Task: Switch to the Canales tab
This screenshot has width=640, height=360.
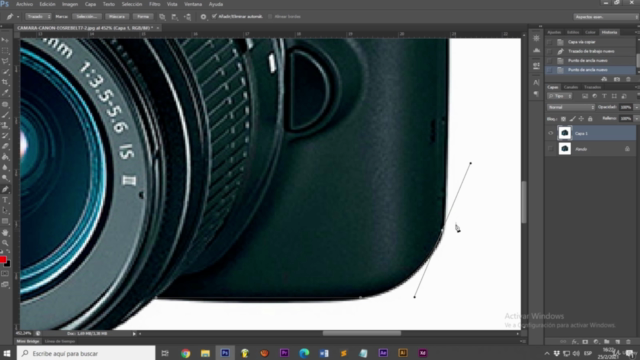Action: pos(571,87)
